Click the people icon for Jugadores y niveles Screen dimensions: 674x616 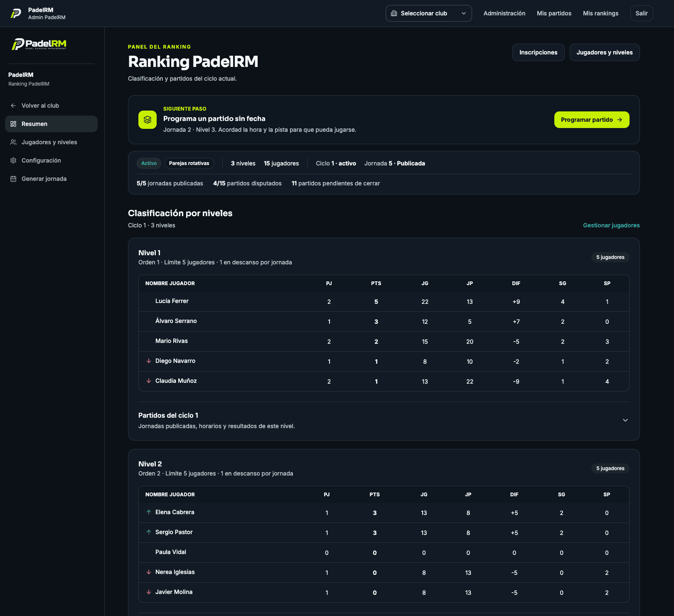[13, 142]
